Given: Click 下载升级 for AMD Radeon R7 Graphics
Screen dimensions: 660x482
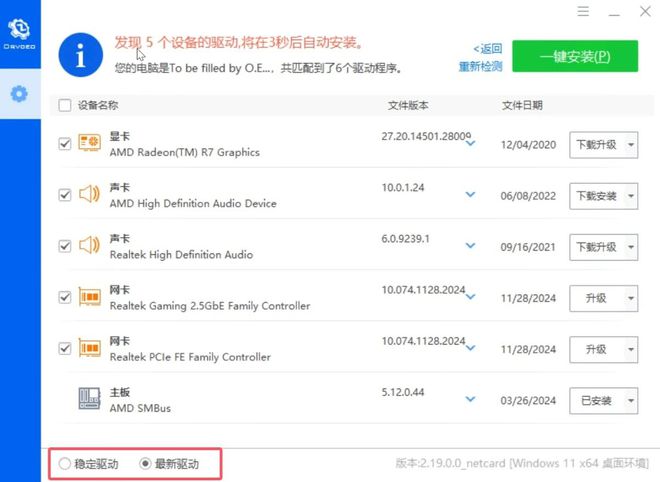Looking at the screenshot, I should click(x=596, y=145).
